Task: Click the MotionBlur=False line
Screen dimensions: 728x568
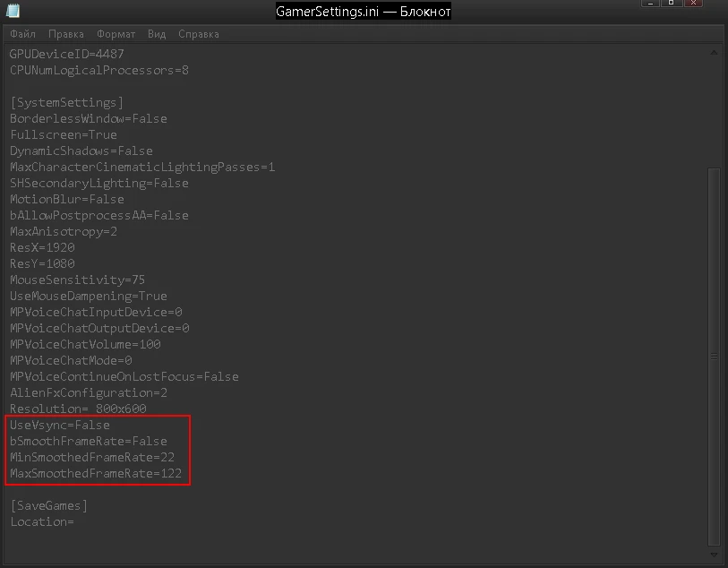Action: tap(67, 199)
